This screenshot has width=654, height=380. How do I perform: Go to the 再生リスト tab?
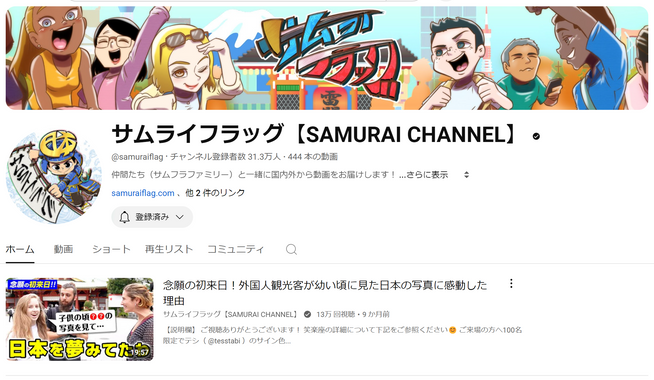pyautogui.click(x=169, y=249)
